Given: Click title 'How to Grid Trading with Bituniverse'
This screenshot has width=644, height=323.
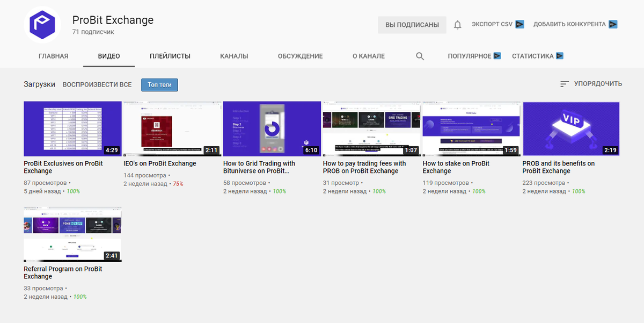Looking at the screenshot, I should pos(259,167).
